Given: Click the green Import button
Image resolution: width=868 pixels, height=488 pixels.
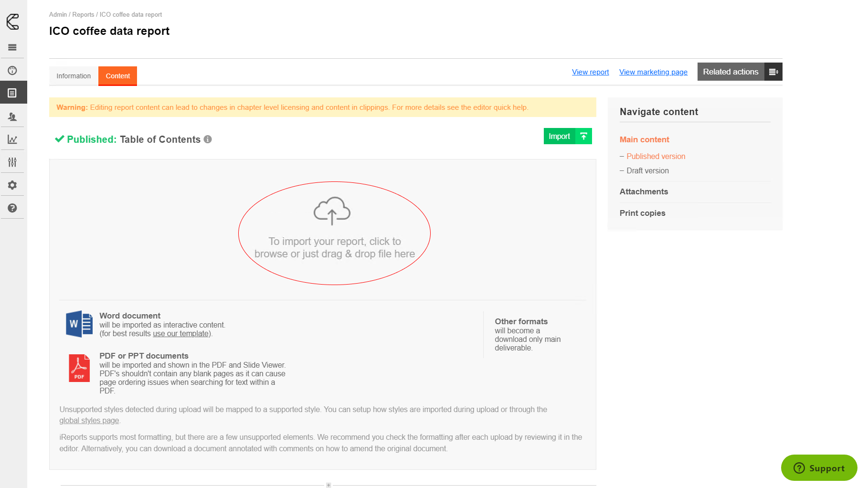Looking at the screenshot, I should pyautogui.click(x=567, y=136).
